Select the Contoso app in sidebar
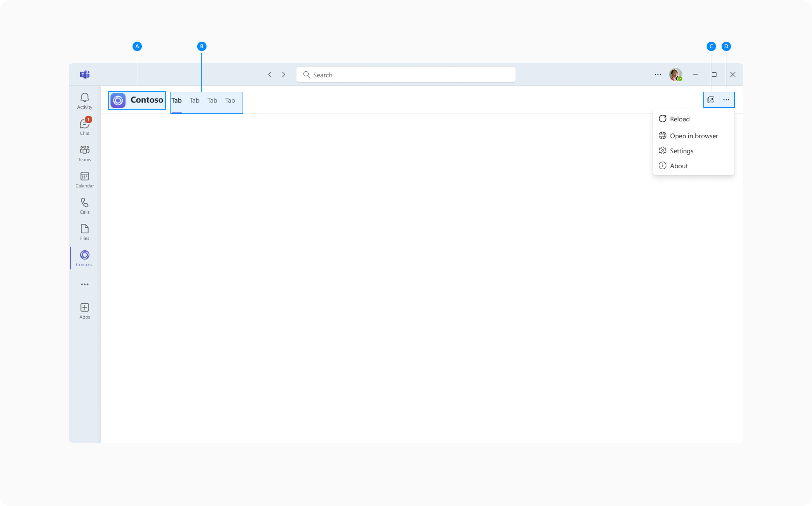This screenshot has height=506, width=812. click(85, 258)
